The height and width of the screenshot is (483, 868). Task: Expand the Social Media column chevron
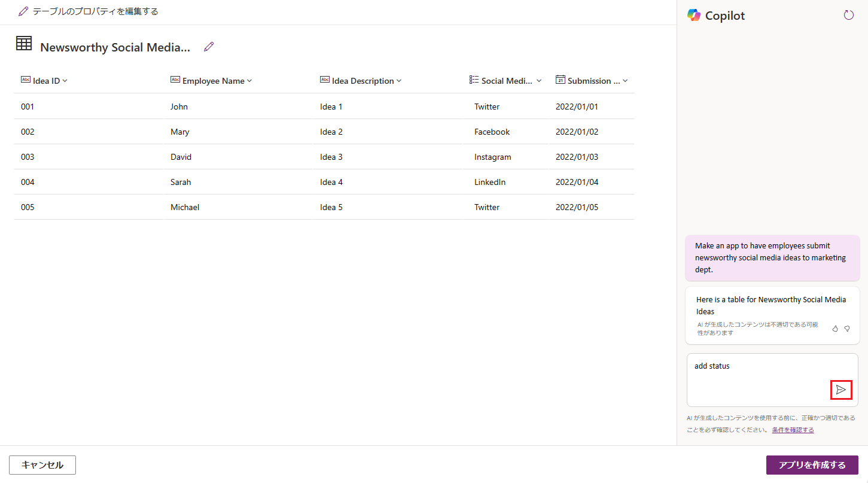click(539, 81)
